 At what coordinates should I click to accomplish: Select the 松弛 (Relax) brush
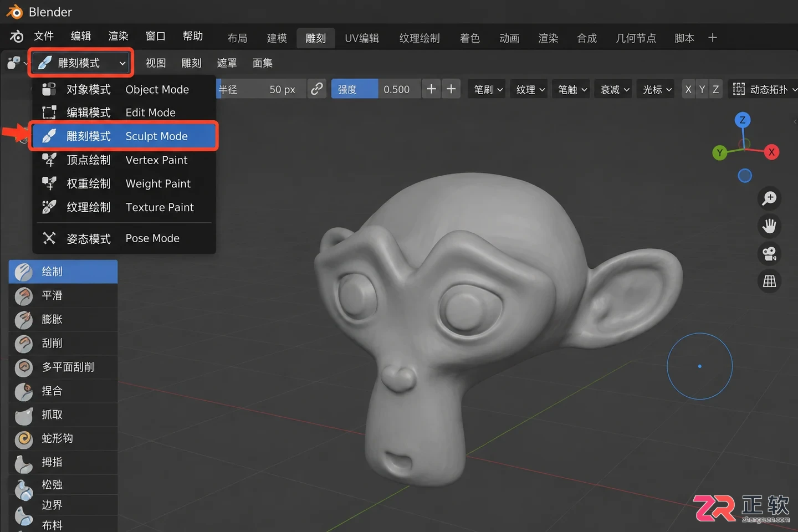point(63,484)
